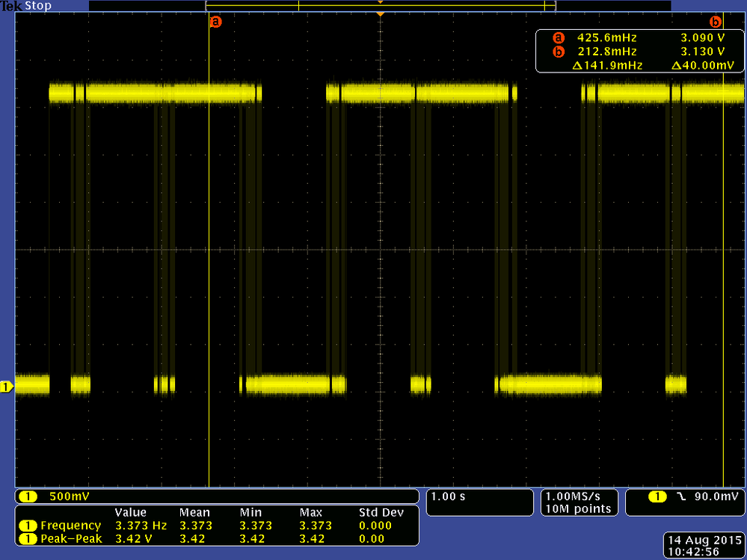Click the 425.6mHz cursor a reading
The image size is (747, 560).
606,37
